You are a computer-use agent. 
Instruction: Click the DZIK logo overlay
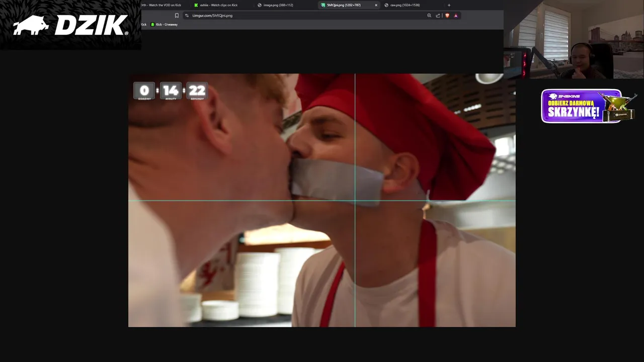[x=70, y=25]
